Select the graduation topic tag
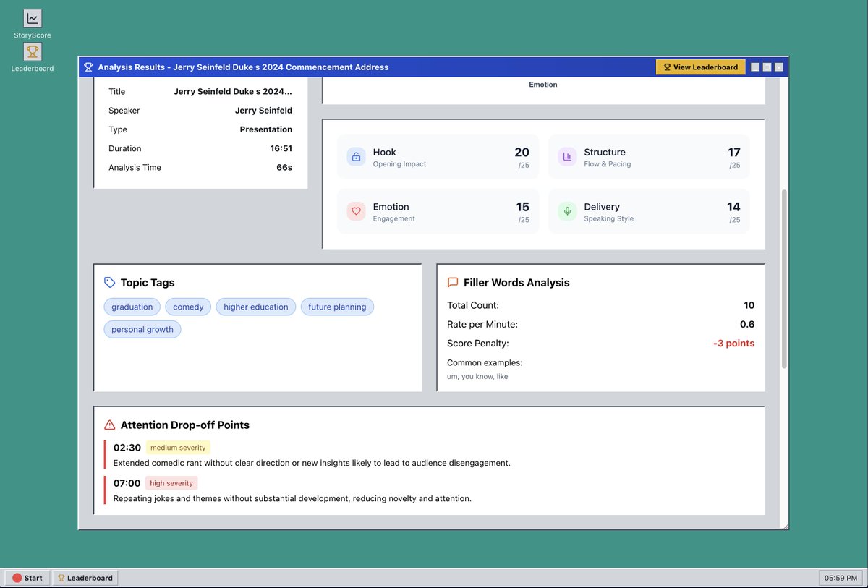The image size is (868, 588). click(132, 307)
